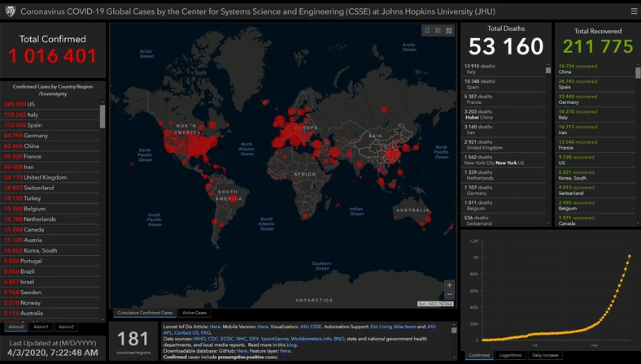This screenshot has height=364, width=641.
Task: Switch to the Admin2 tab
Action: (66, 327)
